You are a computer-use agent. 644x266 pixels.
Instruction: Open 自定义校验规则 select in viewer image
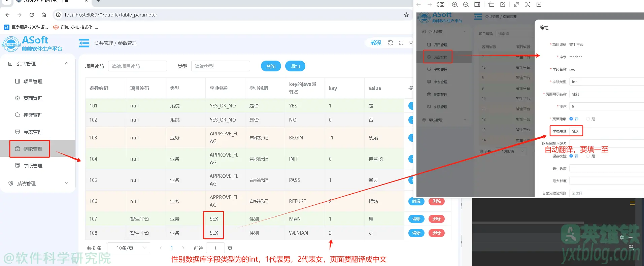[606, 193]
